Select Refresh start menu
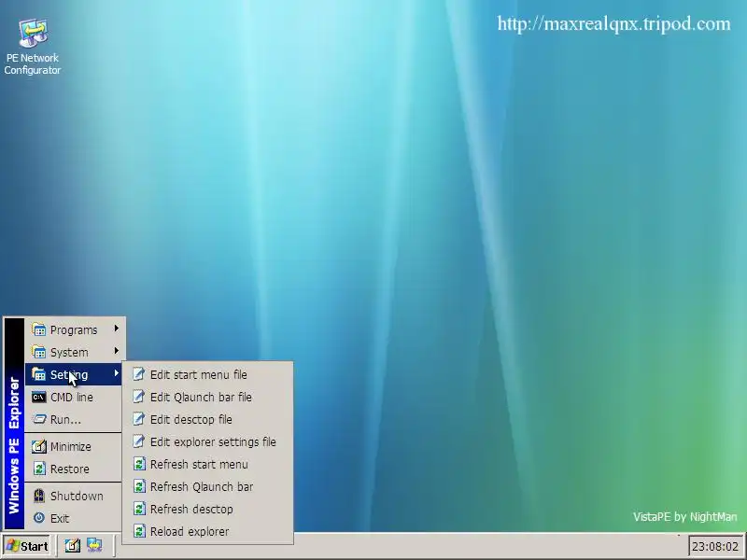Viewport: 747px width, 560px height. [208, 464]
